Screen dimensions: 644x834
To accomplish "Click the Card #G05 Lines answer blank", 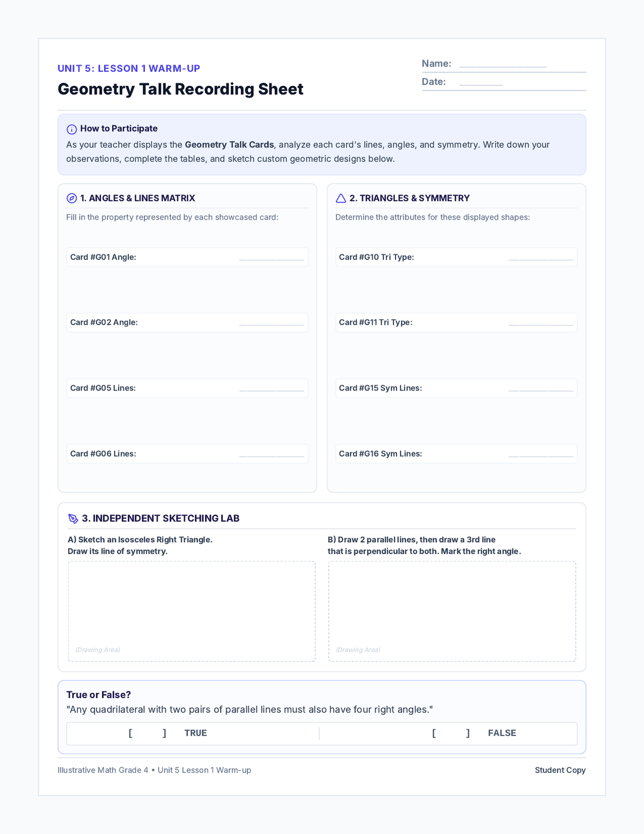I will coord(272,388).
